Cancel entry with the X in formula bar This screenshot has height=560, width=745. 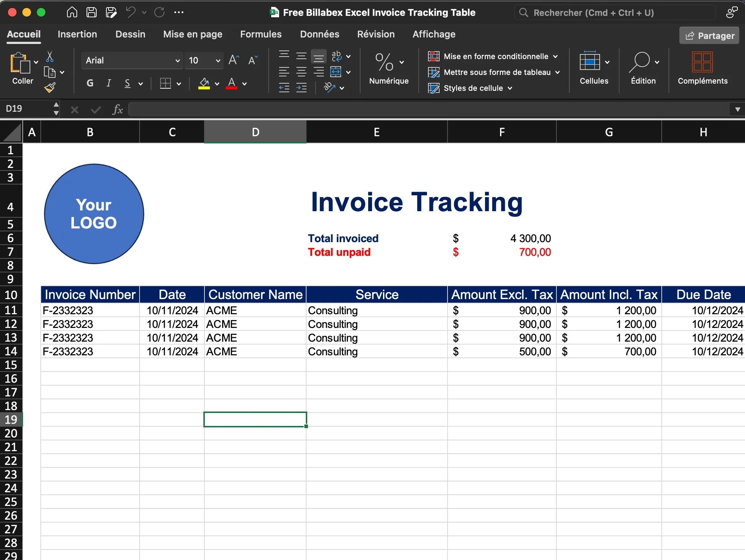(74, 109)
